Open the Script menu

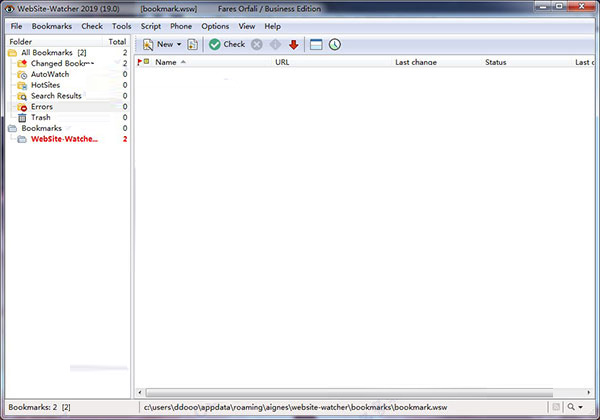(x=151, y=26)
